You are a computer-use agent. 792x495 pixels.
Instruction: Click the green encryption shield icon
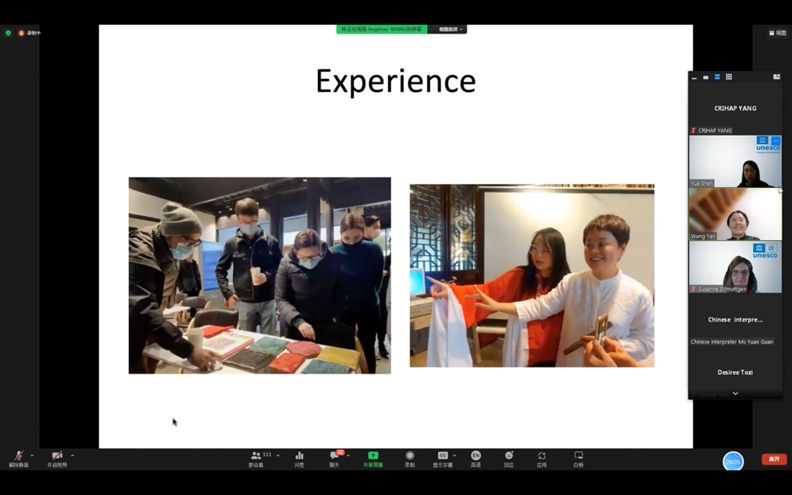point(8,33)
